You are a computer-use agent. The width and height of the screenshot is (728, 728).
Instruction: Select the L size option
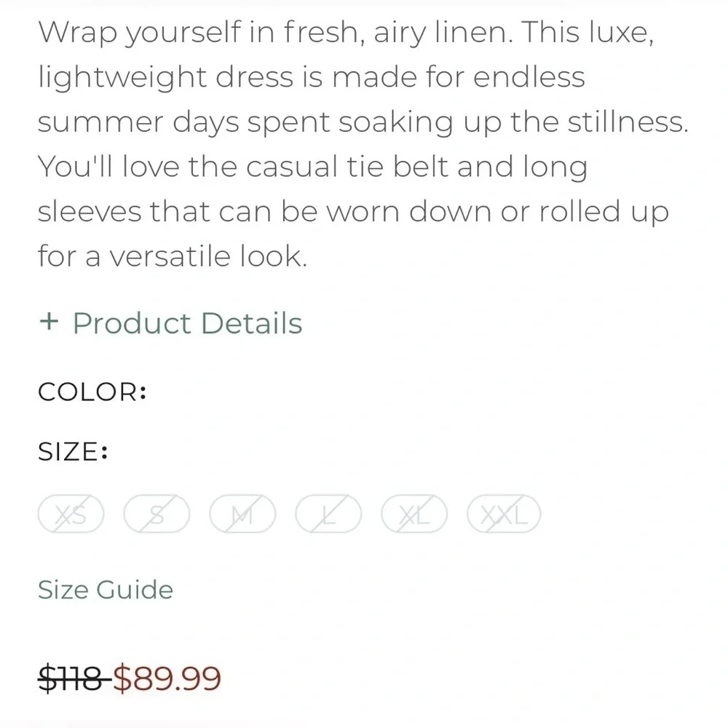click(328, 513)
